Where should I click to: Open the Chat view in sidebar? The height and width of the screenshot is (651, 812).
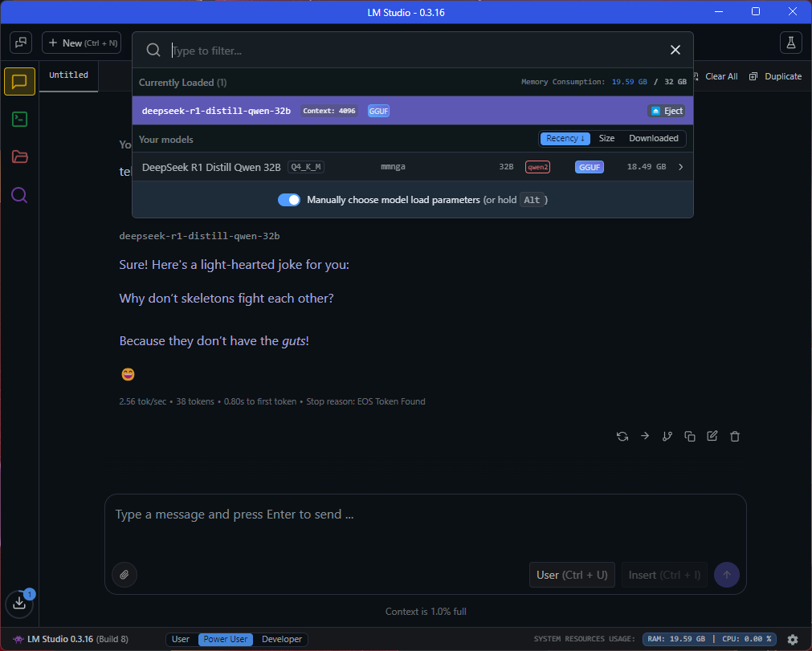point(20,82)
